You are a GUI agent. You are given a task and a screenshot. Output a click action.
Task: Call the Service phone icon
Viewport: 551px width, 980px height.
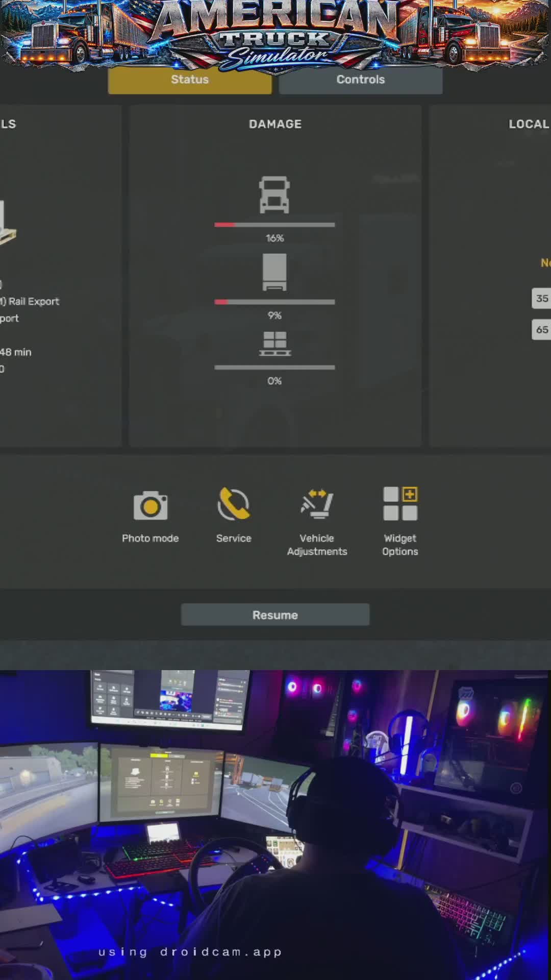coord(234,504)
